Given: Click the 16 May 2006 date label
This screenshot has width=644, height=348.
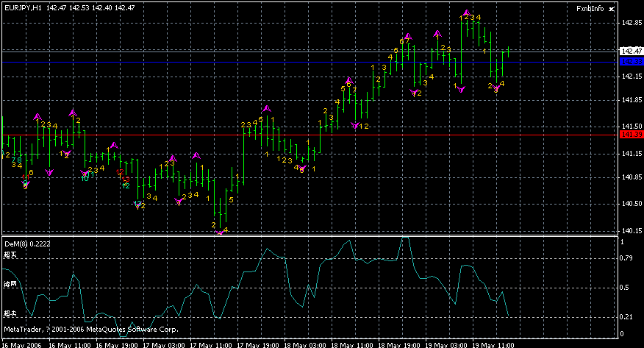Looking at the screenshot, I should [22, 345].
